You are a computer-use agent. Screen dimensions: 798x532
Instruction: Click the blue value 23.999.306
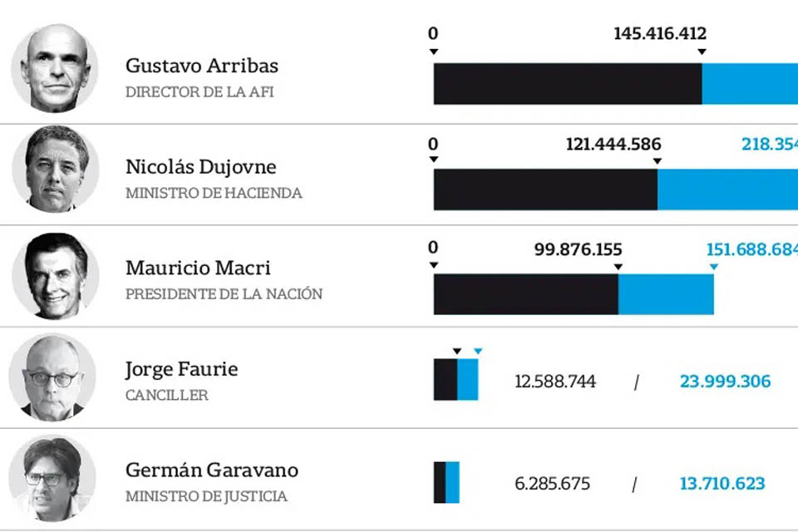point(725,382)
